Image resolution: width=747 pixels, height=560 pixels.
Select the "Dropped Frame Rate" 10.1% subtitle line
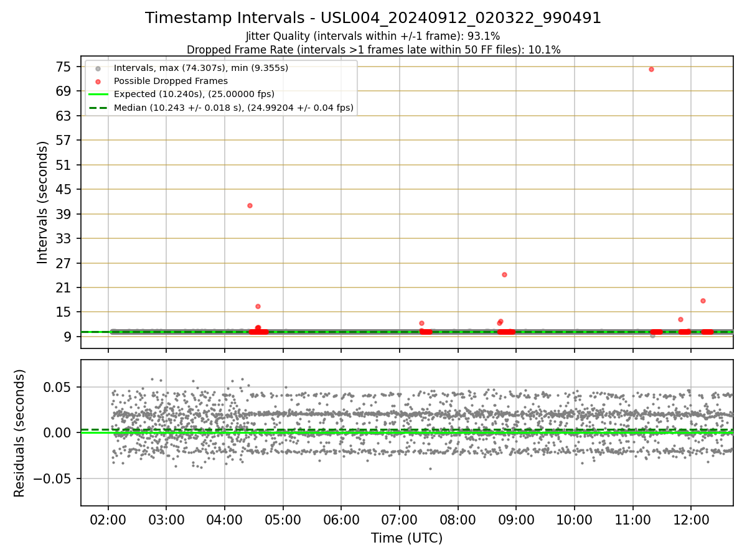click(374, 50)
